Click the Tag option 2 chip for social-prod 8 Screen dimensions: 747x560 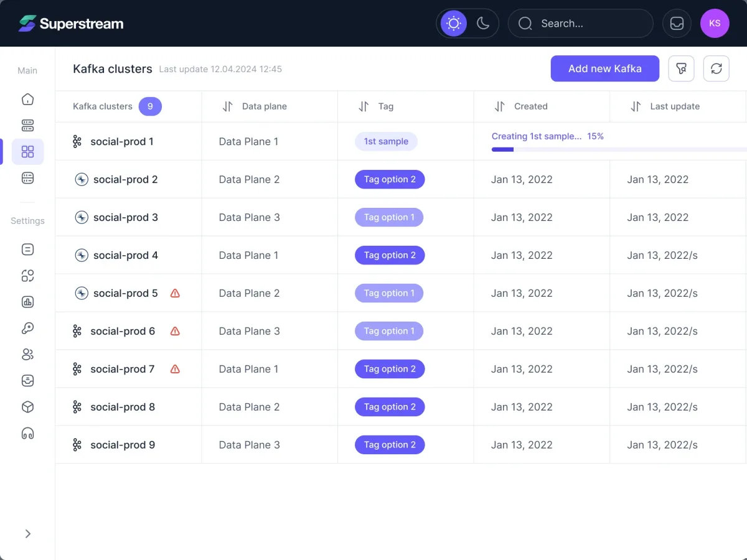pyautogui.click(x=390, y=407)
